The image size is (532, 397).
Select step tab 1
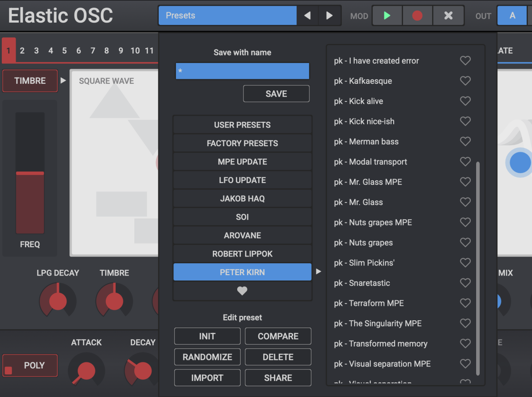click(x=8, y=51)
